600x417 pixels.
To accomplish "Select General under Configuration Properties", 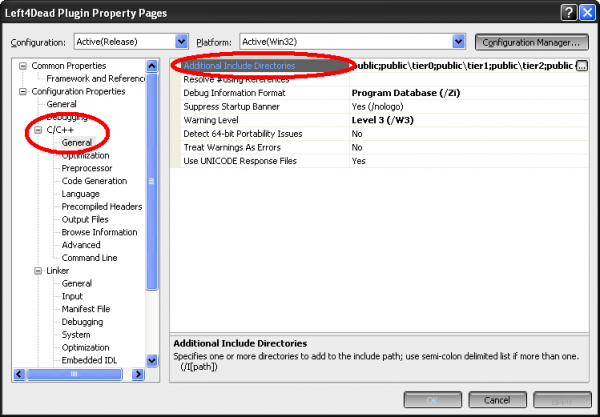I will (61, 104).
